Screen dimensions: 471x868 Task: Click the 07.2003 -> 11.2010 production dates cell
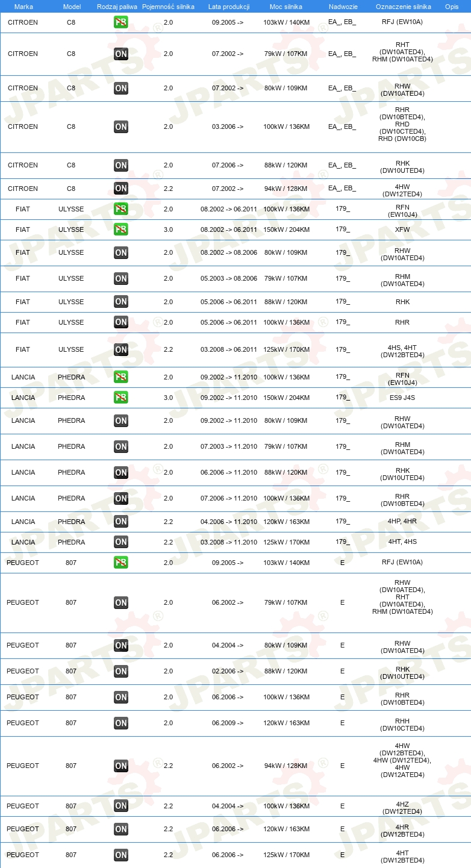229,446
